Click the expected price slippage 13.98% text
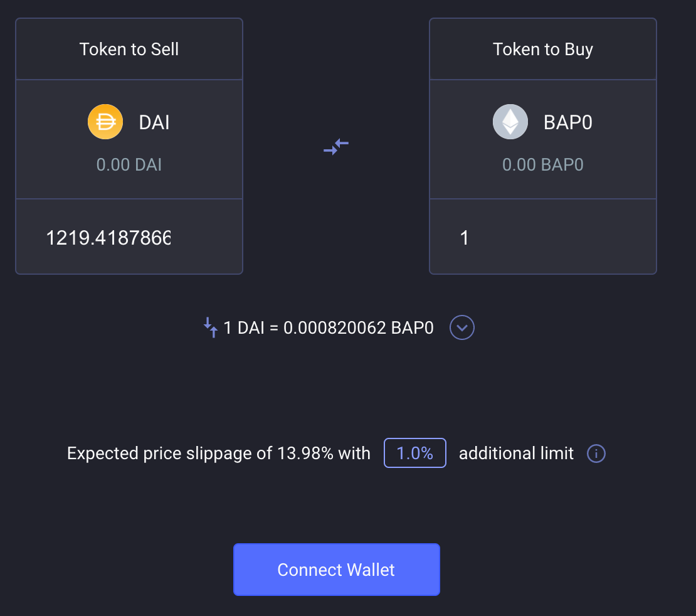The width and height of the screenshot is (696, 616). point(218,454)
